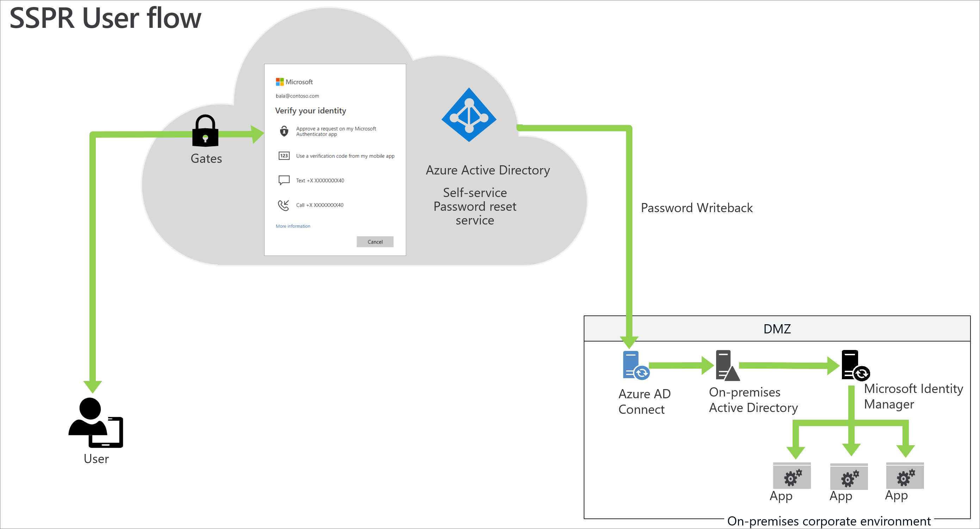980x529 pixels.
Task: Click the Password Writeback label
Action: pos(696,208)
